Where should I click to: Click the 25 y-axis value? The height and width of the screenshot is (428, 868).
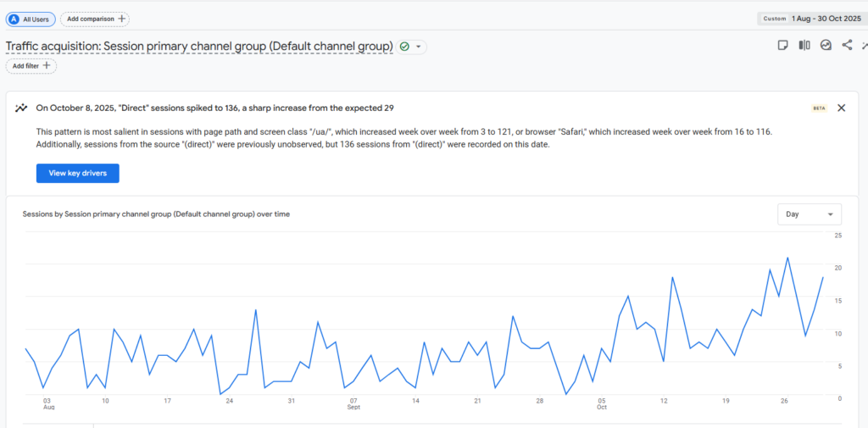838,236
